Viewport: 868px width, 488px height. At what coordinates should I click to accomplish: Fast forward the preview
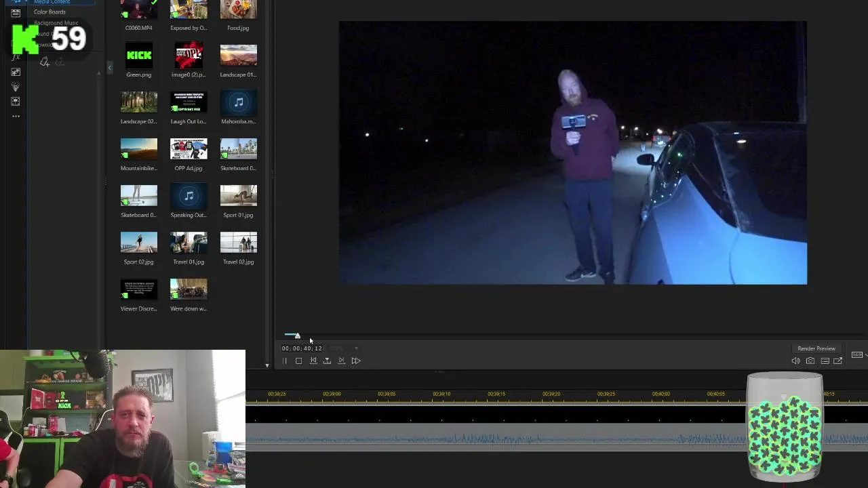[x=356, y=361]
